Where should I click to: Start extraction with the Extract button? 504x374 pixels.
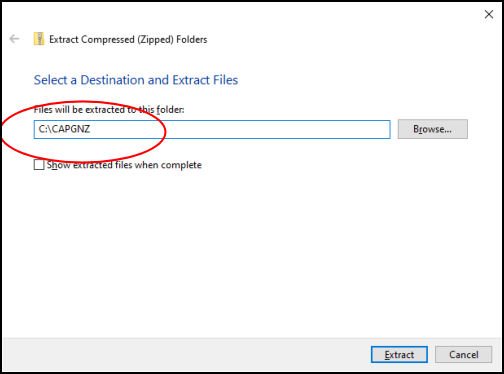pos(399,355)
